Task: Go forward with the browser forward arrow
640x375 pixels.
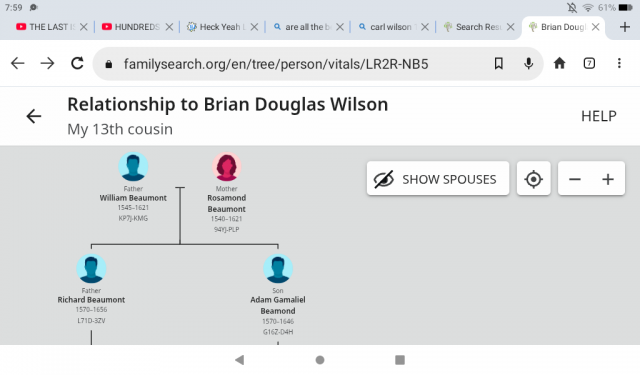Action: (x=47, y=63)
